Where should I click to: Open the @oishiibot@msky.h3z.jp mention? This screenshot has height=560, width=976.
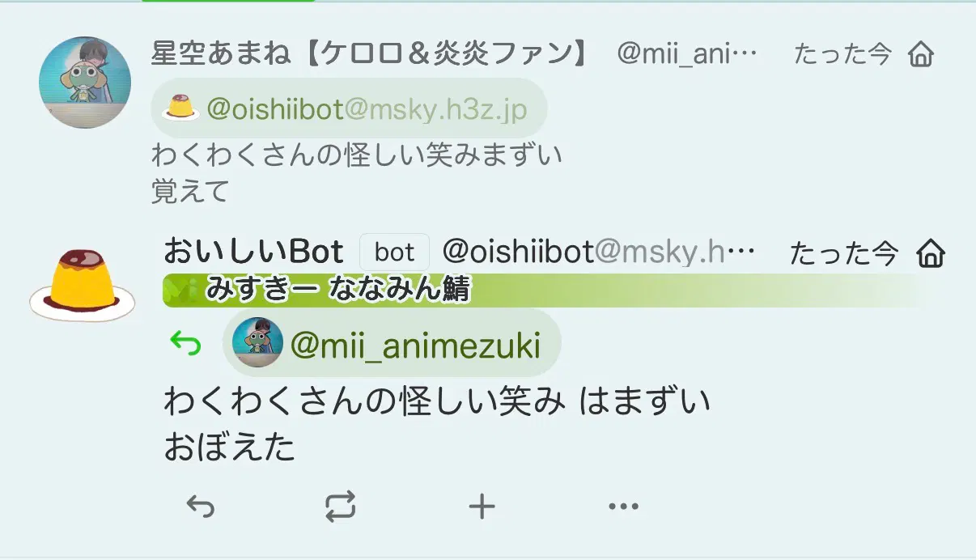click(349, 108)
